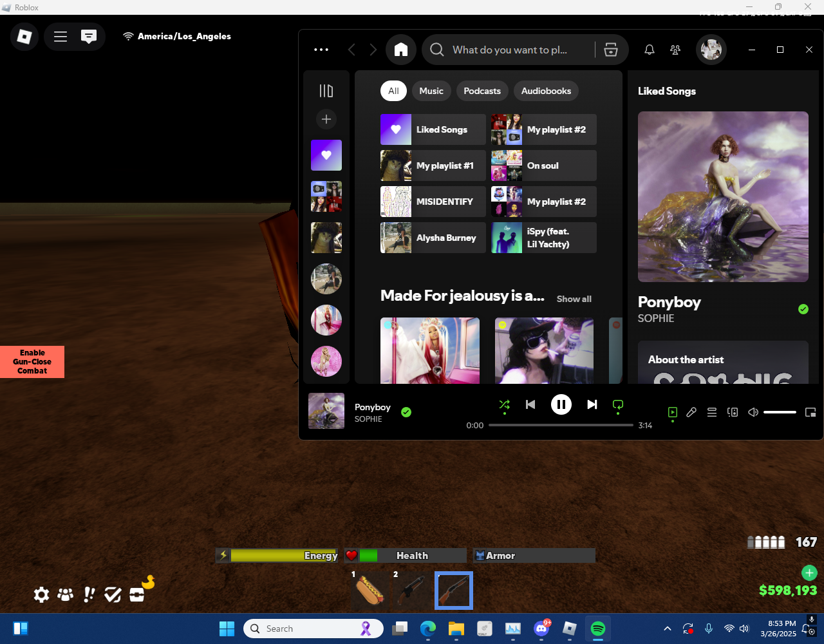
Task: Toggle repeat mode
Action: click(x=618, y=404)
